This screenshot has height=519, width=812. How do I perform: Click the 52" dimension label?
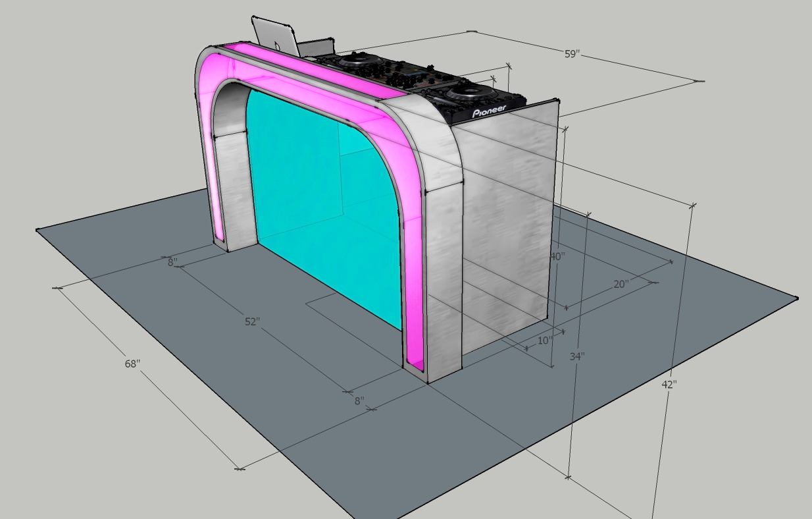coord(252,322)
